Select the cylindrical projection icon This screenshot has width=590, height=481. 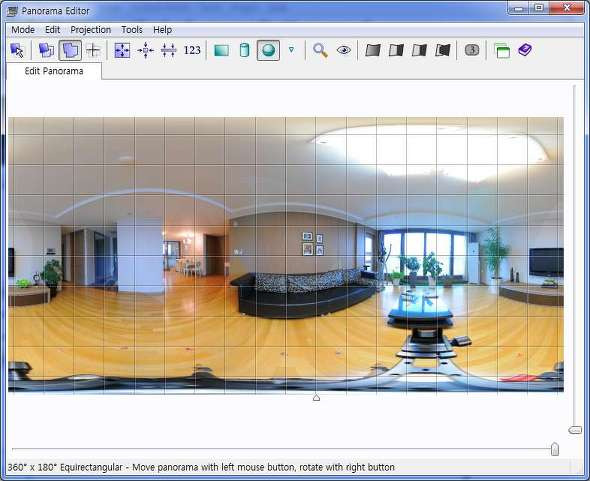[x=245, y=50]
